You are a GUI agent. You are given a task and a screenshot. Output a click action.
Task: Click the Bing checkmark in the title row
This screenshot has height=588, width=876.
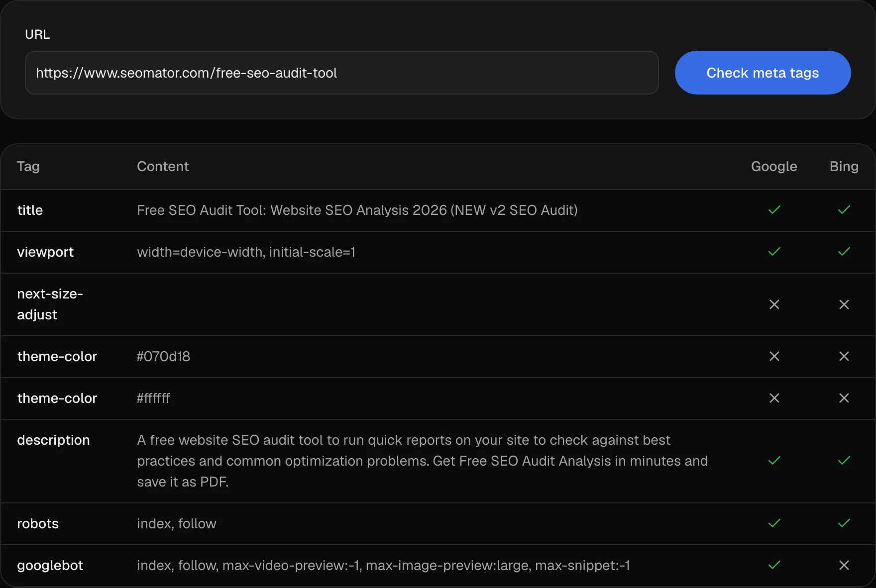tap(844, 210)
